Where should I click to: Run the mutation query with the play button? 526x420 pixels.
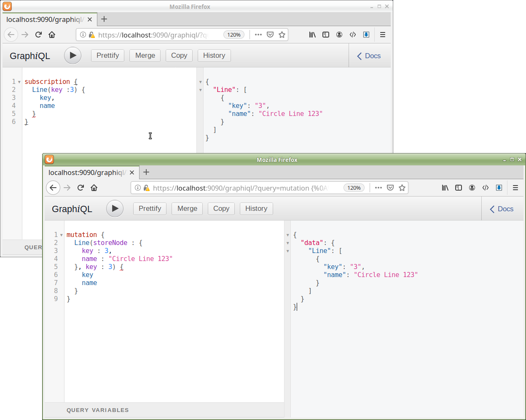click(115, 209)
